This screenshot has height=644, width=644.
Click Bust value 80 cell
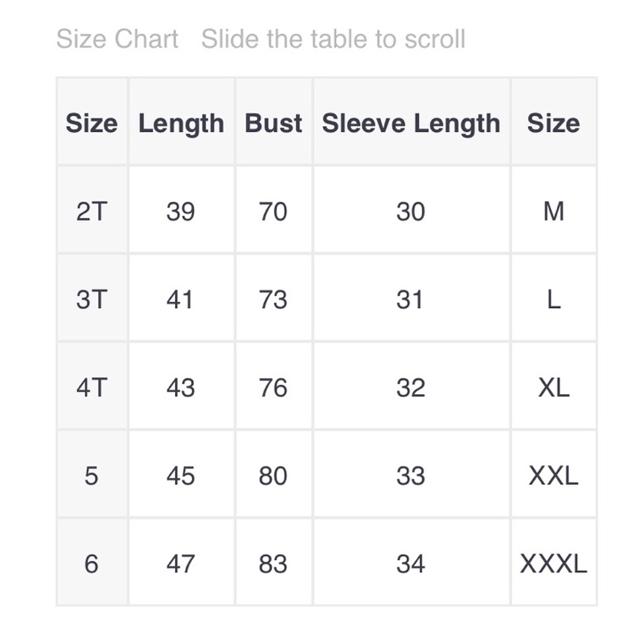(x=273, y=476)
